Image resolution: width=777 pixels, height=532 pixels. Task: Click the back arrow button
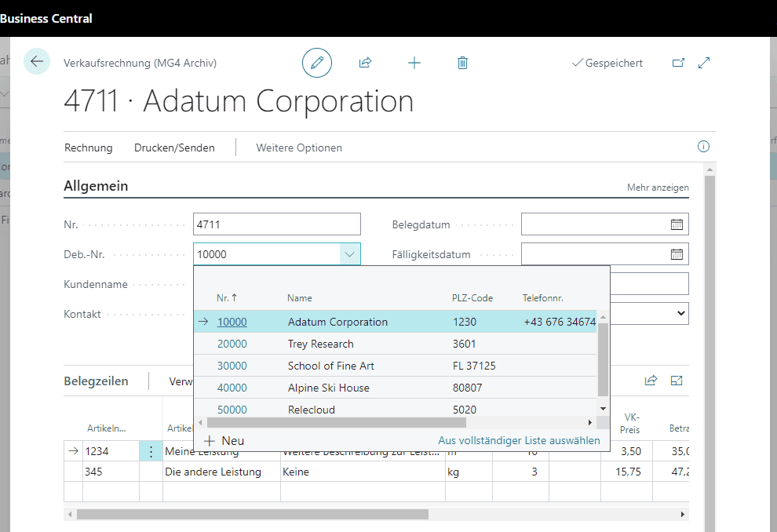[37, 61]
